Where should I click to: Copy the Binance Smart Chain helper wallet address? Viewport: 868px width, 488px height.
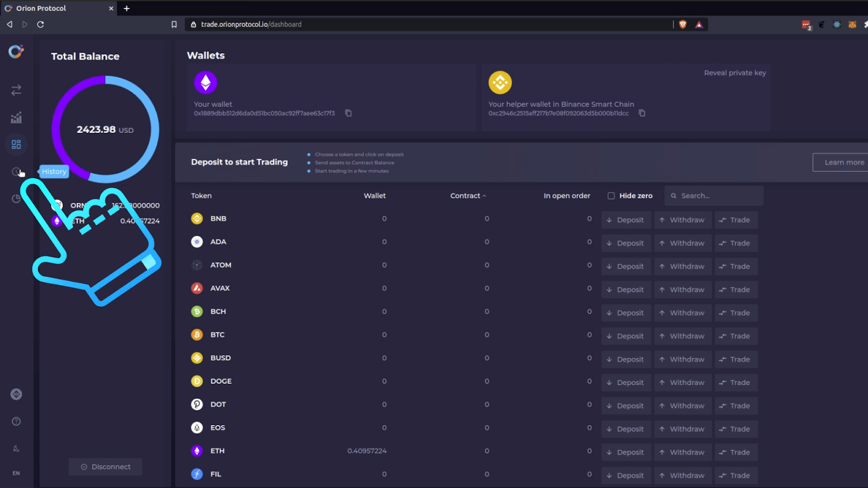642,113
